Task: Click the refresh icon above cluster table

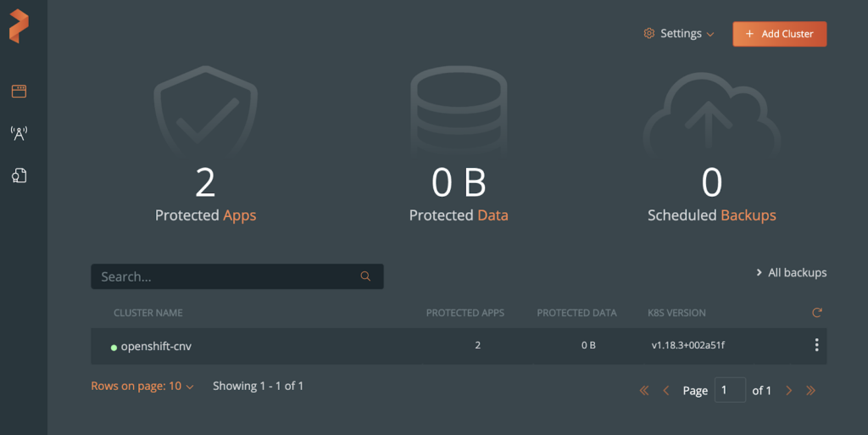Action: coord(817,313)
